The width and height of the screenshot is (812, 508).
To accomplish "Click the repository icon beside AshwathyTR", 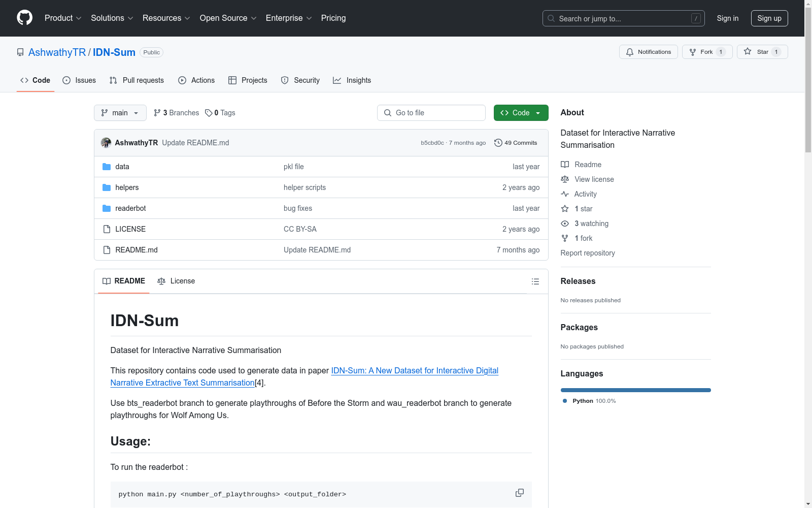I will pyautogui.click(x=20, y=52).
